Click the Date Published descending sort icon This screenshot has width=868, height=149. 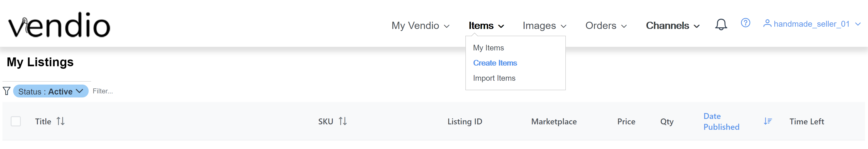[x=768, y=121]
